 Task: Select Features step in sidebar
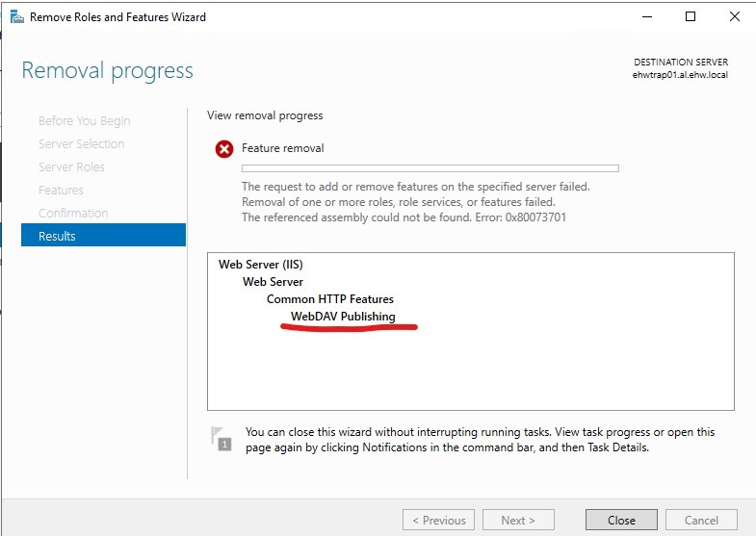pos(61,191)
